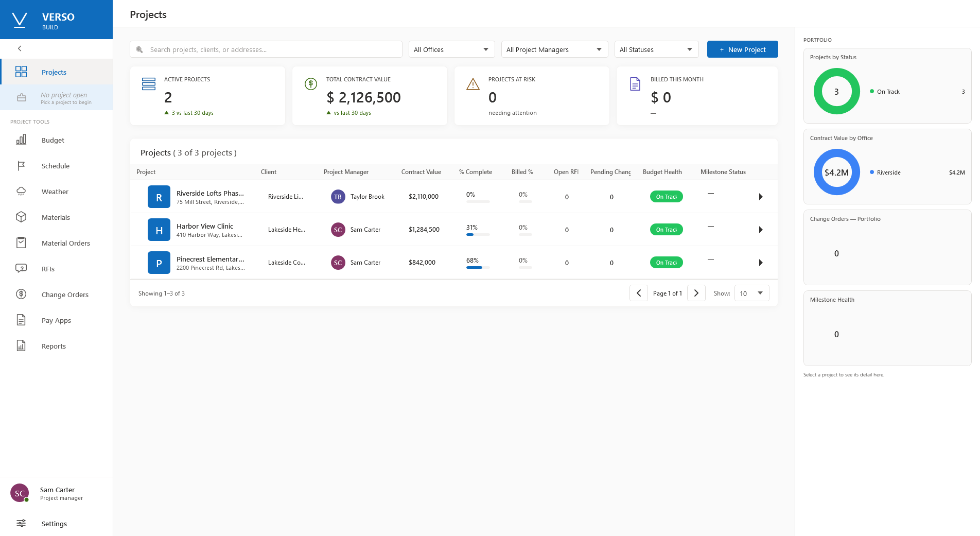Image resolution: width=980 pixels, height=536 pixels.
Task: Click the Reports chart file icon
Action: 21,345
